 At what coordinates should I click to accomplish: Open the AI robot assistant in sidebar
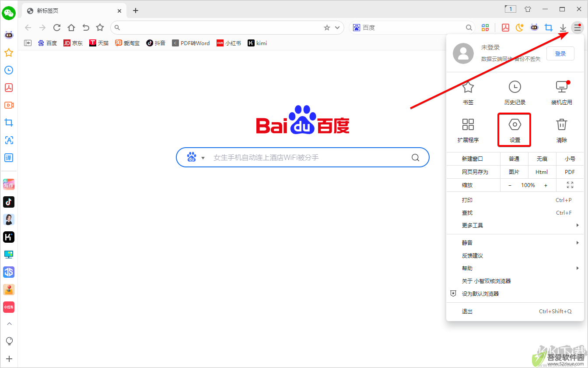[9, 35]
